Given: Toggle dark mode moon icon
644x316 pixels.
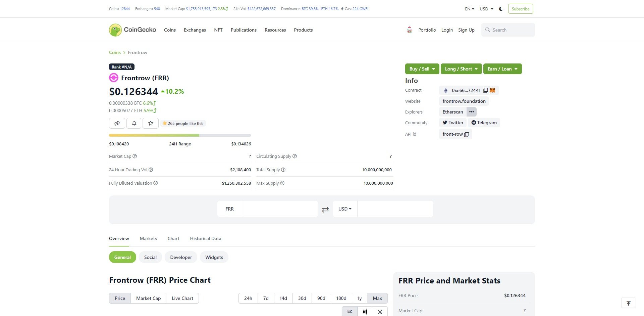Looking at the screenshot, I should pos(501,9).
